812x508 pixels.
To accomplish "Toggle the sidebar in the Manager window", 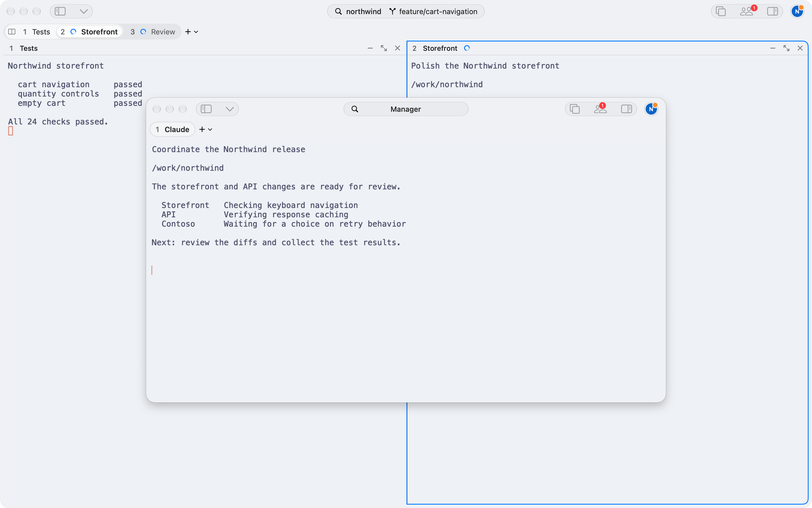I will click(206, 109).
